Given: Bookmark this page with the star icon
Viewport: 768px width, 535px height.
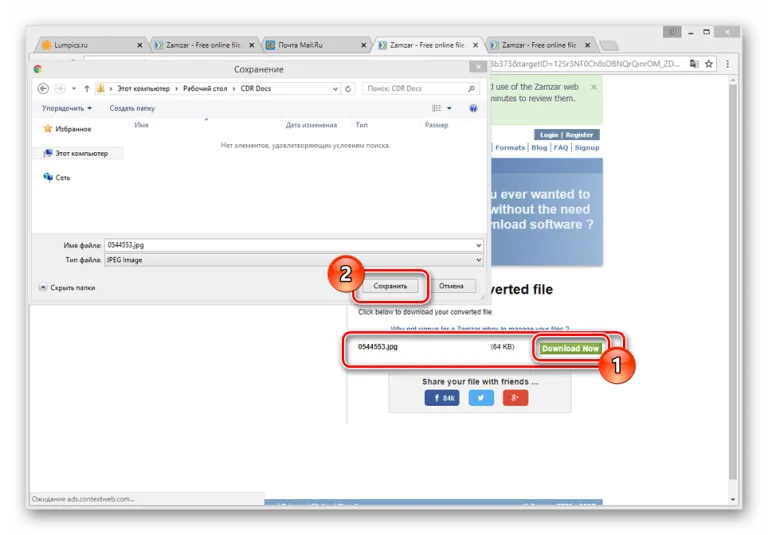Looking at the screenshot, I should click(709, 64).
